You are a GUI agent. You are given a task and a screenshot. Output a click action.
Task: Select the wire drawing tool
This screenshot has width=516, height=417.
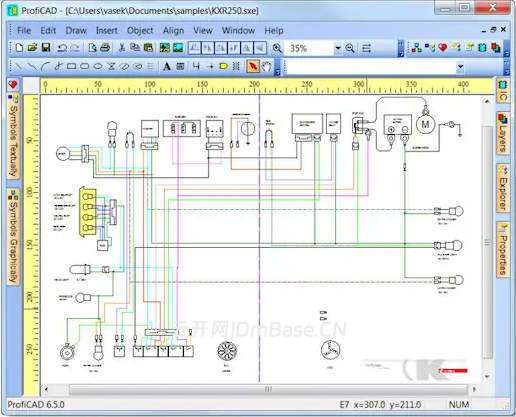tap(196, 66)
